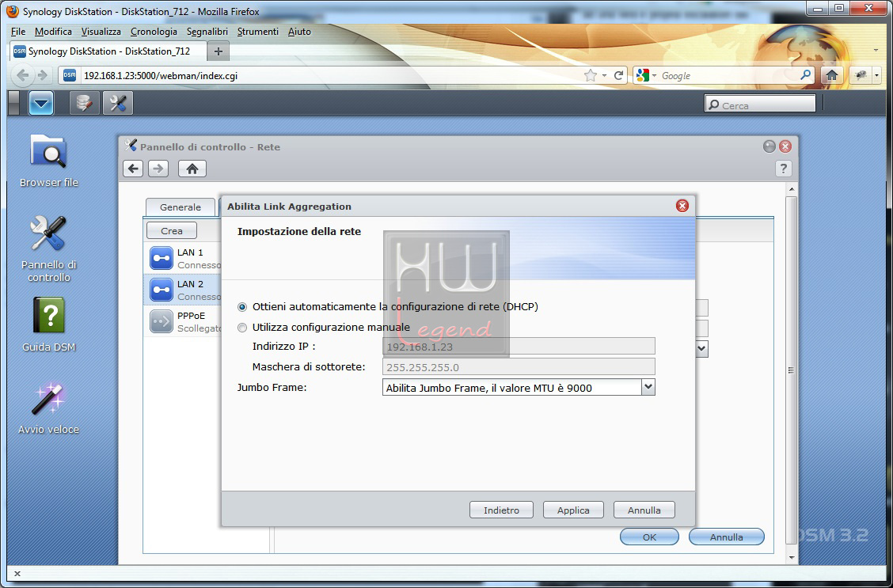893x588 pixels.
Task: Select Utilizza configurazione manuale option
Action: pos(242,328)
